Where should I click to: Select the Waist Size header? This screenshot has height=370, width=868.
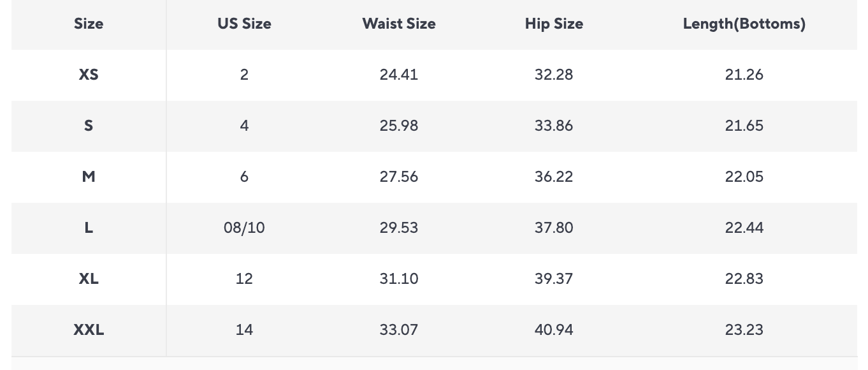click(399, 24)
